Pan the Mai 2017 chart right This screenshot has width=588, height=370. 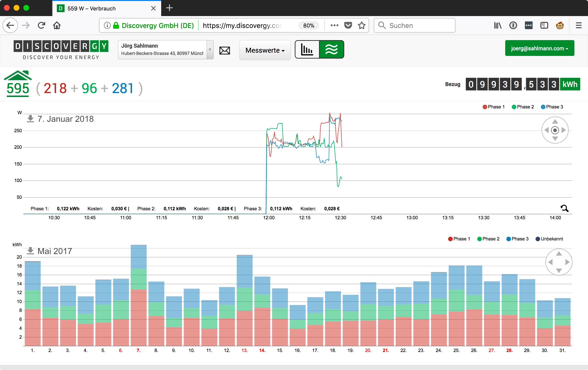point(568,262)
